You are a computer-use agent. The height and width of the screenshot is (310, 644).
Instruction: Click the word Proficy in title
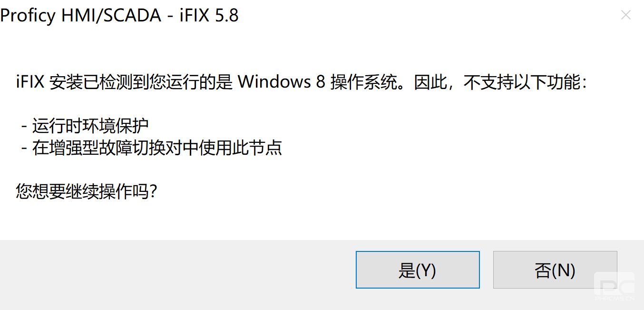click(28, 16)
